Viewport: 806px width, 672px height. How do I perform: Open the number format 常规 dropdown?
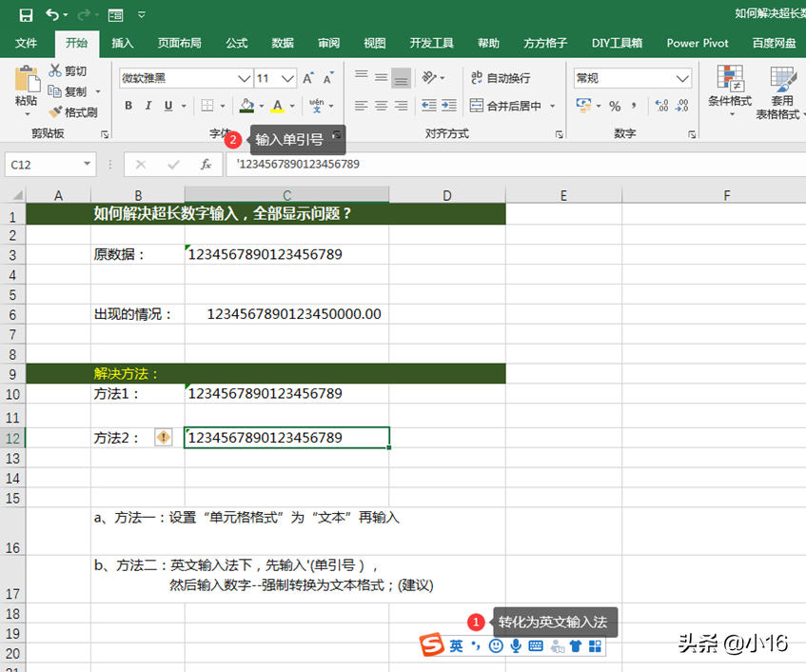tap(682, 79)
